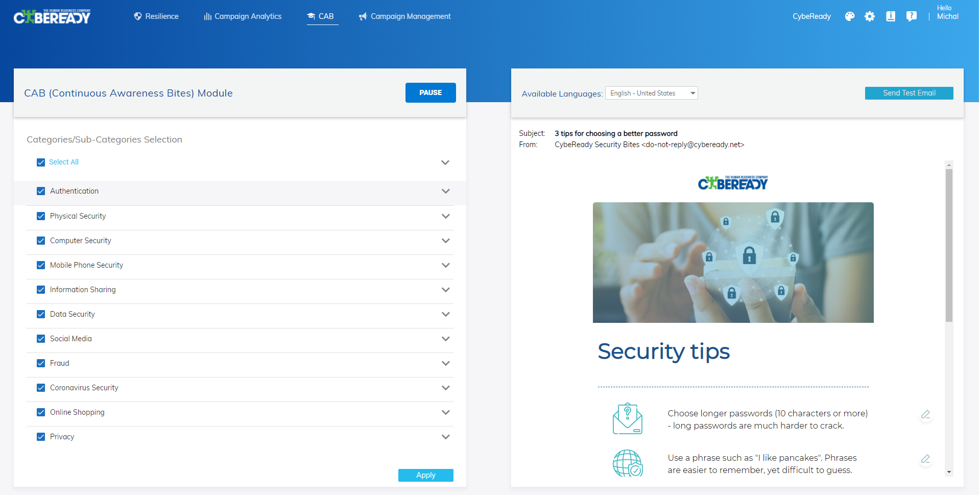Image resolution: width=980 pixels, height=495 pixels.
Task: Open the Available Languages dropdown
Action: [651, 93]
